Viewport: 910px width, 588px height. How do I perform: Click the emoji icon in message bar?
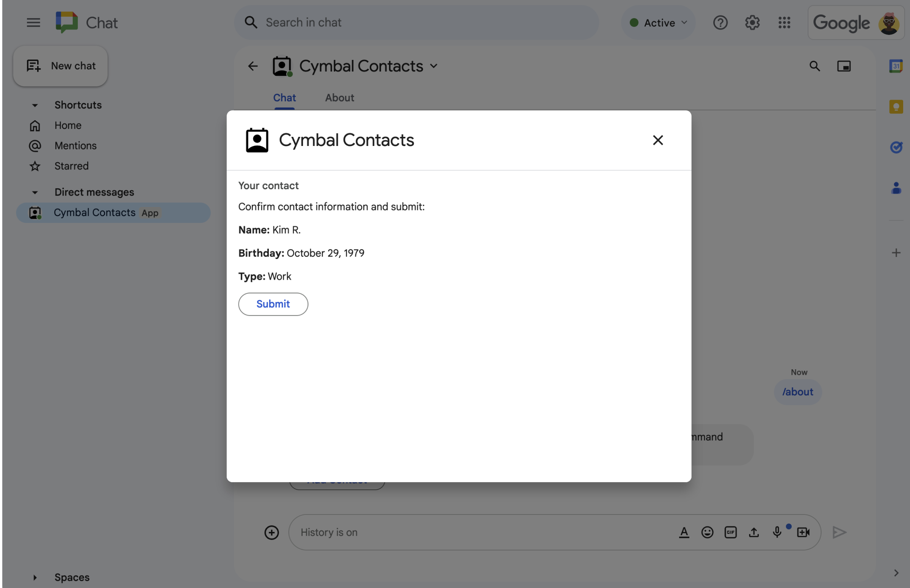tap(707, 532)
